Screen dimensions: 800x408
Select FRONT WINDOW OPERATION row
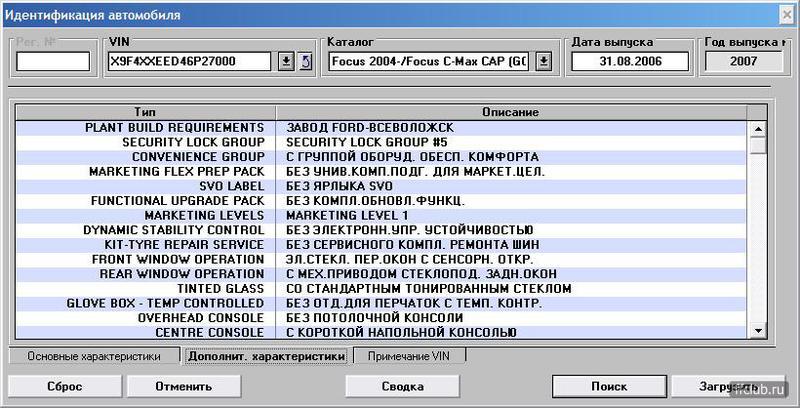click(x=381, y=260)
